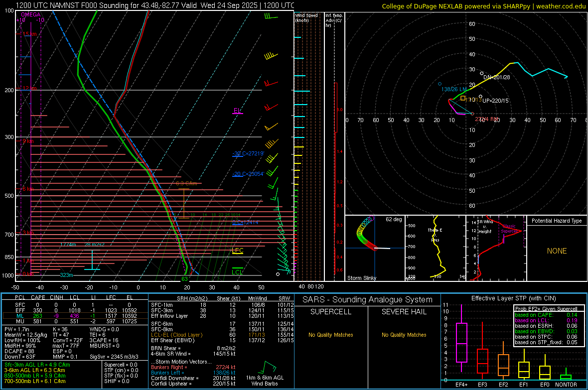
Task: Click the 62 deg slinky tilt value
Action: pos(394,219)
